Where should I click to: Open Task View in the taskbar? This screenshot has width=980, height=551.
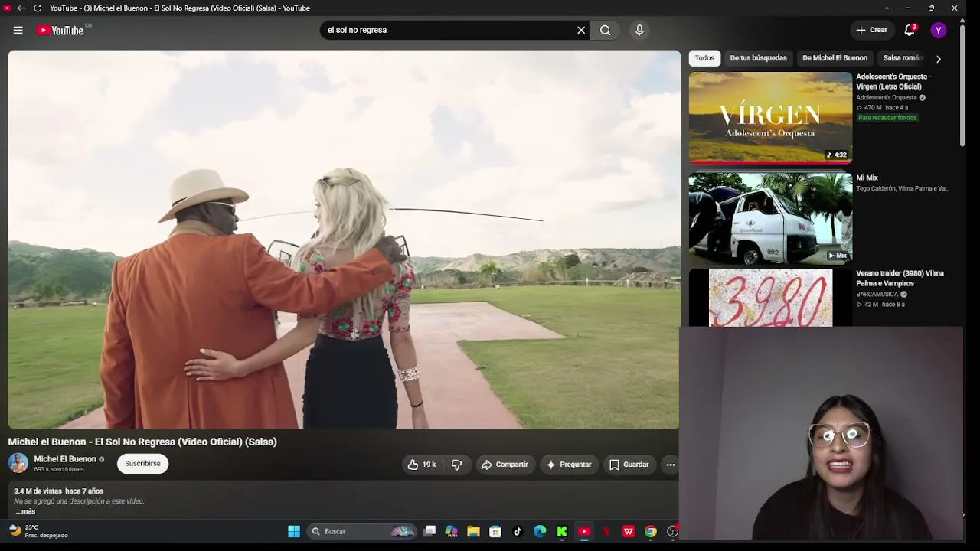click(430, 532)
